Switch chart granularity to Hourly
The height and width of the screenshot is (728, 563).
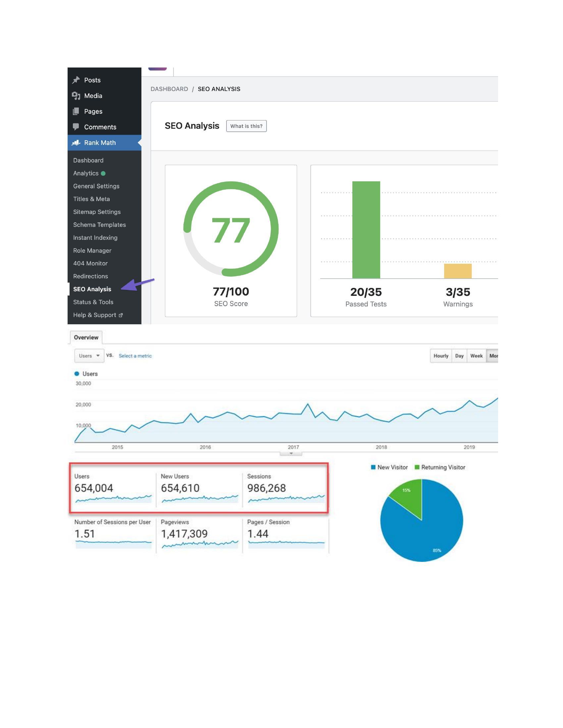coord(440,356)
